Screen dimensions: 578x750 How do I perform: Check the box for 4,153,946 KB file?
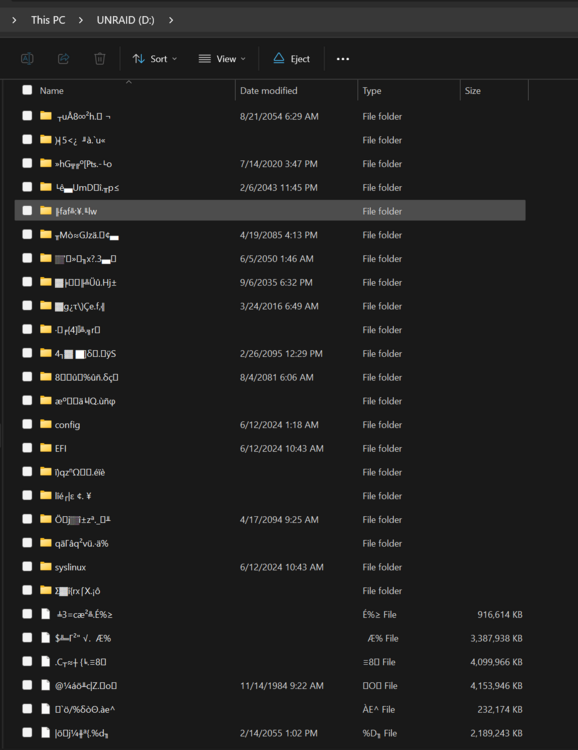27,685
